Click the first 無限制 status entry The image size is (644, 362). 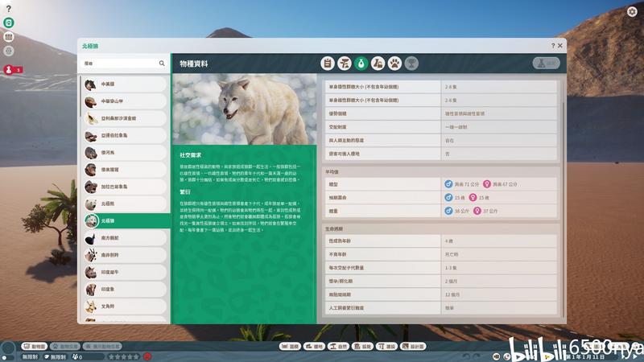pos(31,357)
